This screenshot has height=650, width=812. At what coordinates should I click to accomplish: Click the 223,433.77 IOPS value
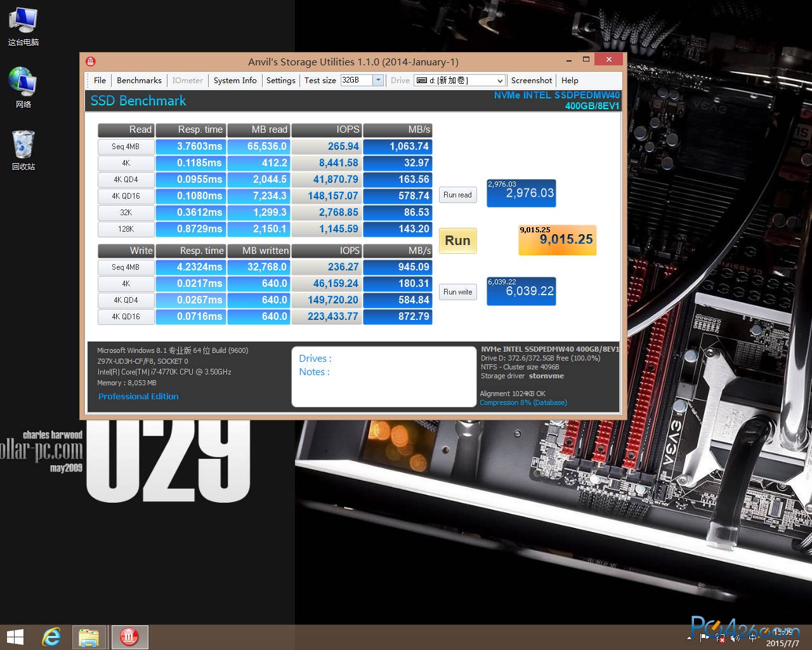pos(327,317)
